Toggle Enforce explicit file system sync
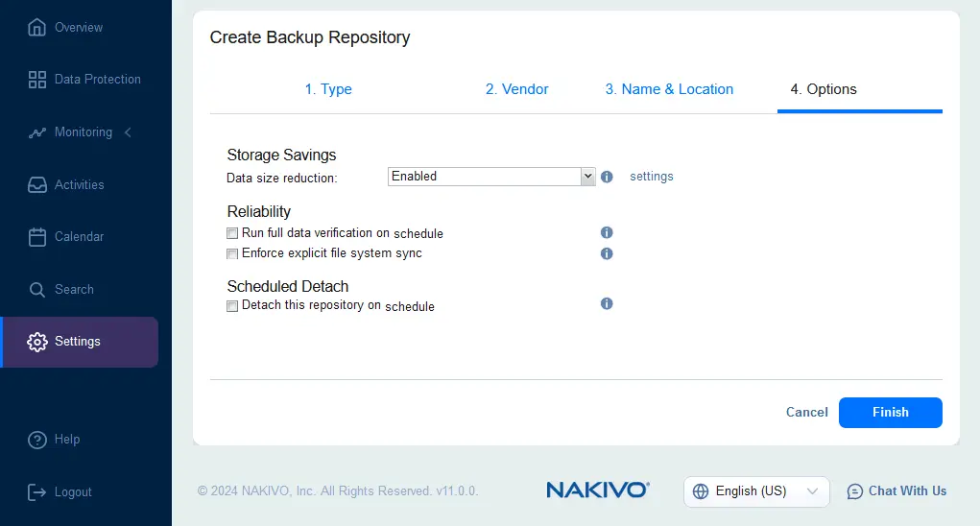Image resolution: width=980 pixels, height=526 pixels. click(x=232, y=254)
